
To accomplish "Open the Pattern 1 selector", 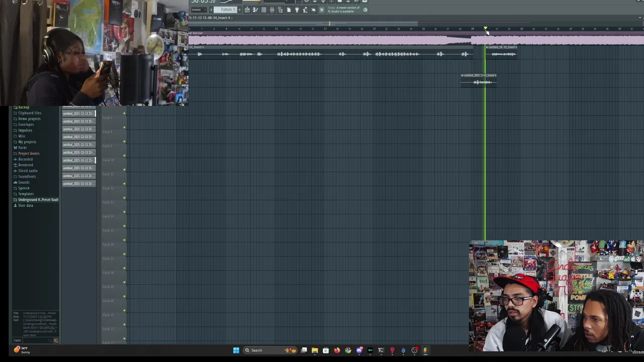I will pos(225,10).
